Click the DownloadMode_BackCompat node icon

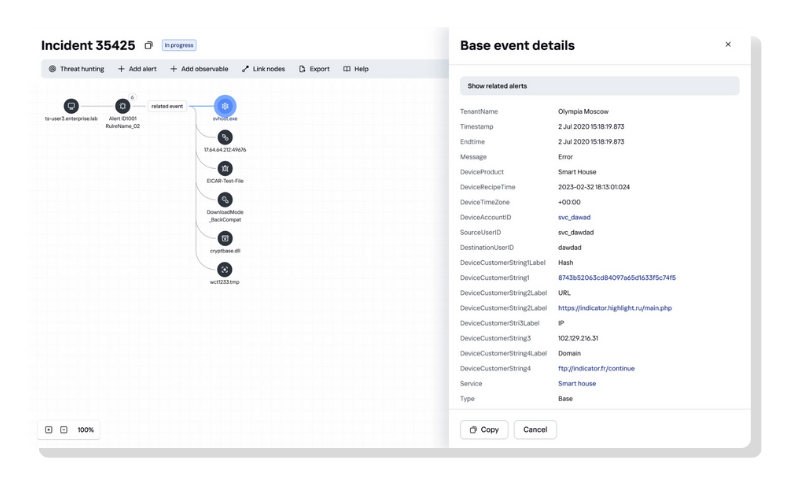tap(226, 199)
